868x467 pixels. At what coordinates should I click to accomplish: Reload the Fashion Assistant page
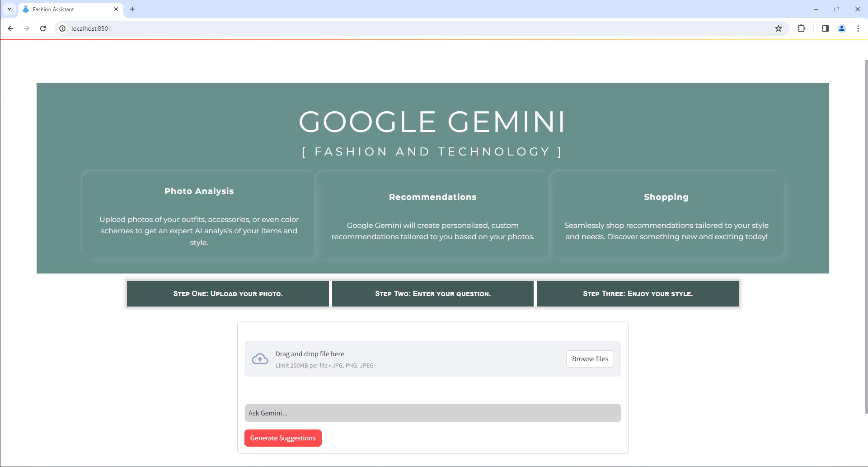(x=43, y=28)
